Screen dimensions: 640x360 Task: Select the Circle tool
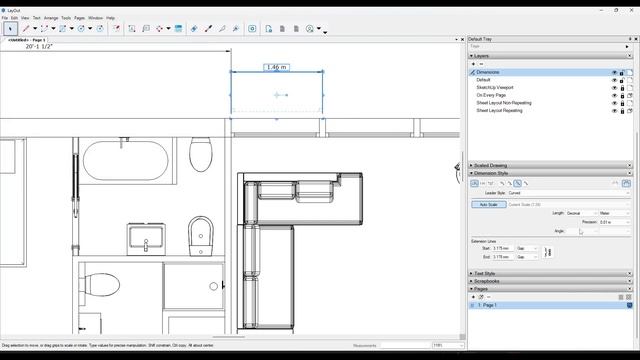point(81,29)
